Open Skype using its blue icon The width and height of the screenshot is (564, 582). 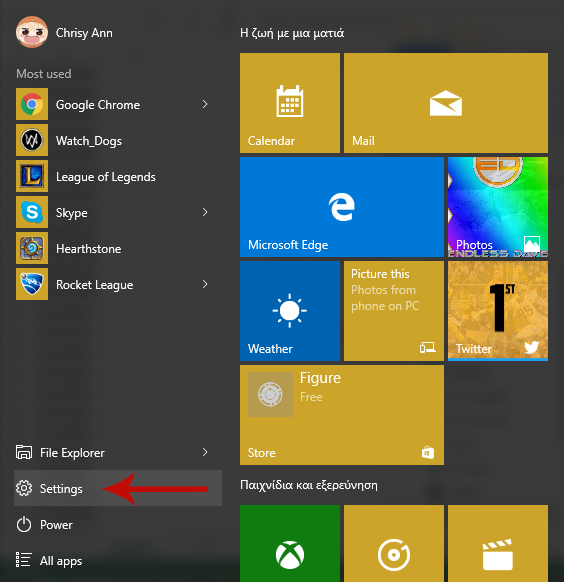[x=32, y=212]
